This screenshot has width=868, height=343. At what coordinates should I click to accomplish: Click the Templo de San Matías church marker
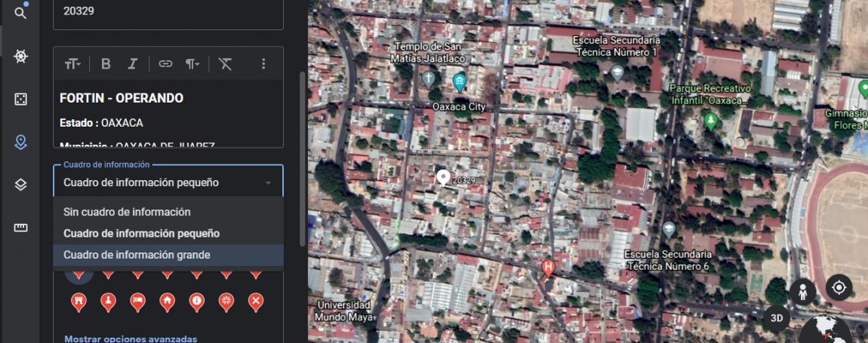(x=429, y=78)
